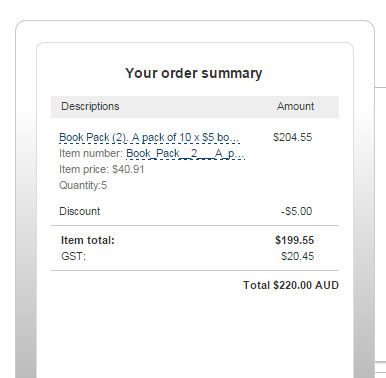386x378 pixels.
Task: Click the gray table header bar
Action: pyautogui.click(x=195, y=107)
